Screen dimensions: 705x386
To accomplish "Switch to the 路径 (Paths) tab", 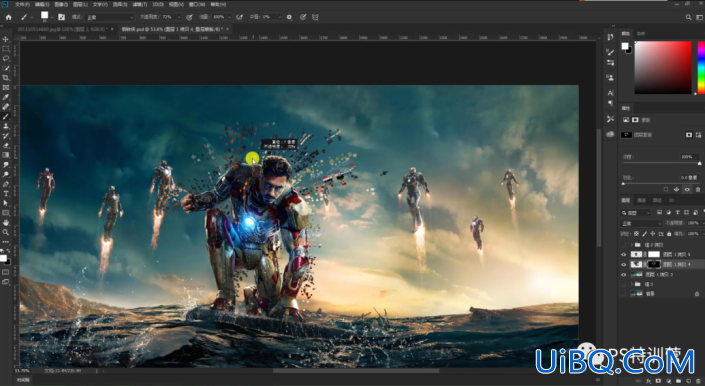I will click(x=657, y=200).
